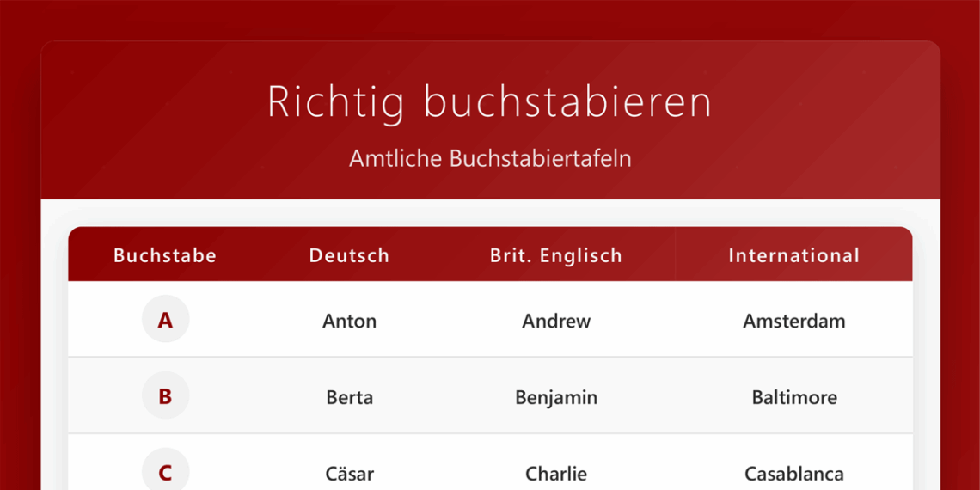Click the English word Benjamin
Viewport: 980px width, 490px height.
coord(556,397)
